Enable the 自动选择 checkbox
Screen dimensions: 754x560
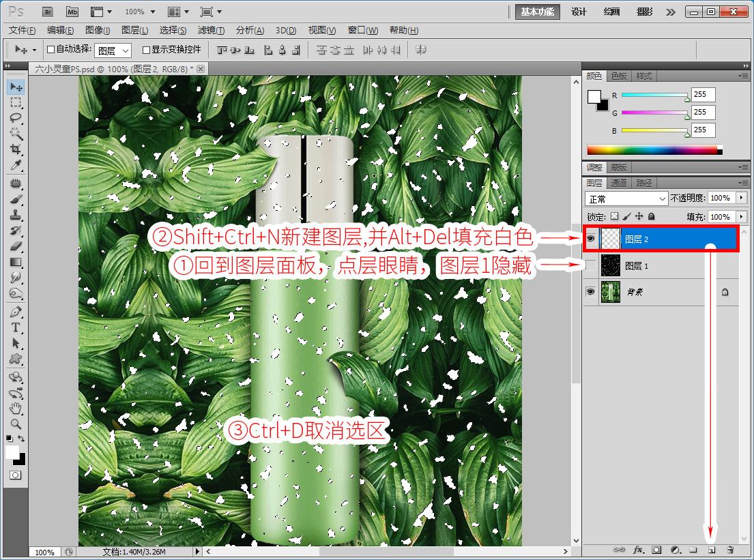50,50
